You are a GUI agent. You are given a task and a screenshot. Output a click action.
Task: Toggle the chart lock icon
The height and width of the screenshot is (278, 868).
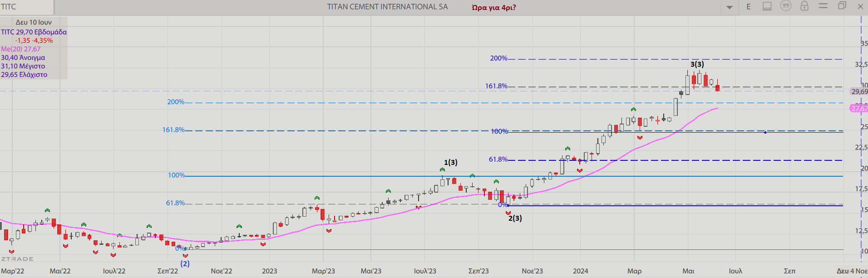coord(804,6)
